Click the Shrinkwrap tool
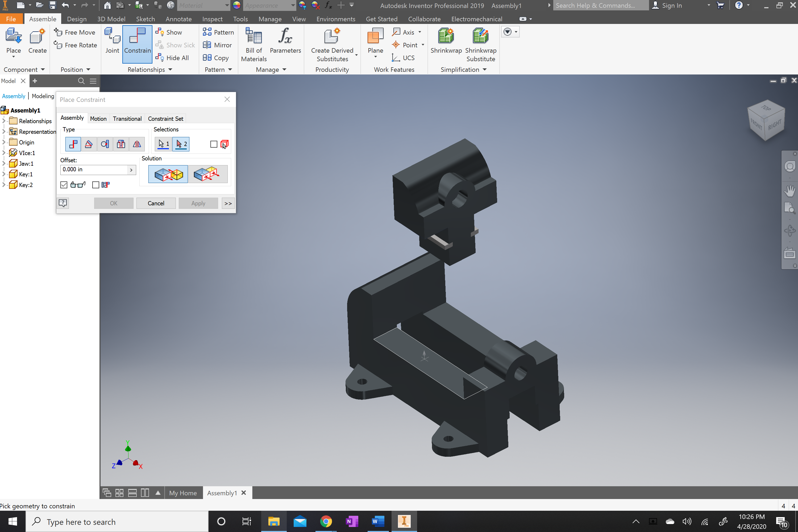This screenshot has width=798, height=532. click(446, 41)
